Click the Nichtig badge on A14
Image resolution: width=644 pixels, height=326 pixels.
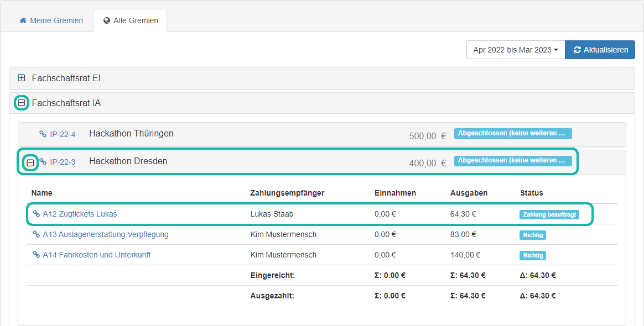coord(532,255)
